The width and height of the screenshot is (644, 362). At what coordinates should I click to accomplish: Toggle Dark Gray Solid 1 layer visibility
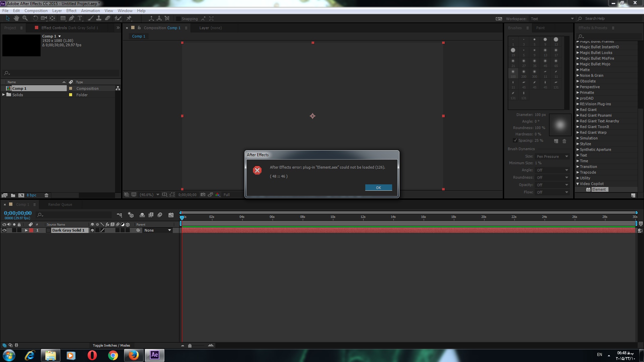[4, 230]
